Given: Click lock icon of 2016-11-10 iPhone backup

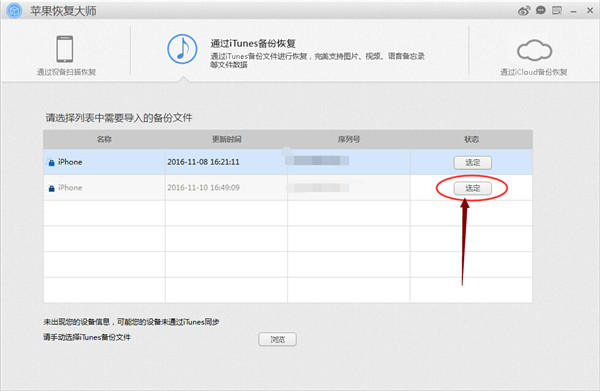Looking at the screenshot, I should point(51,188).
